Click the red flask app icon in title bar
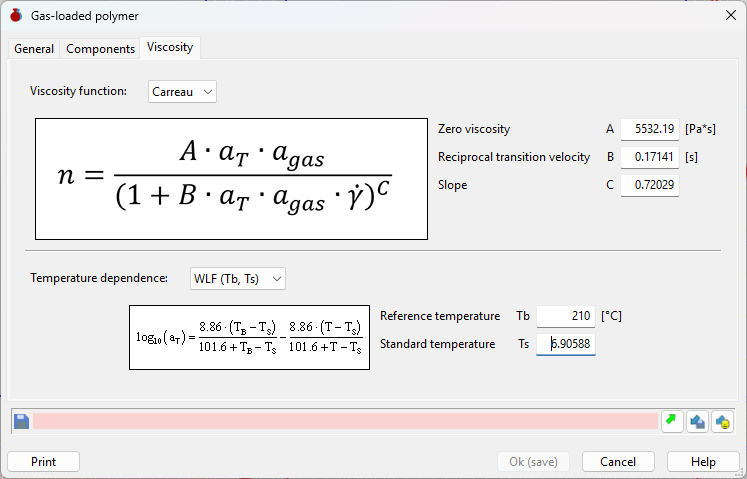The width and height of the screenshot is (747, 479). 16,15
